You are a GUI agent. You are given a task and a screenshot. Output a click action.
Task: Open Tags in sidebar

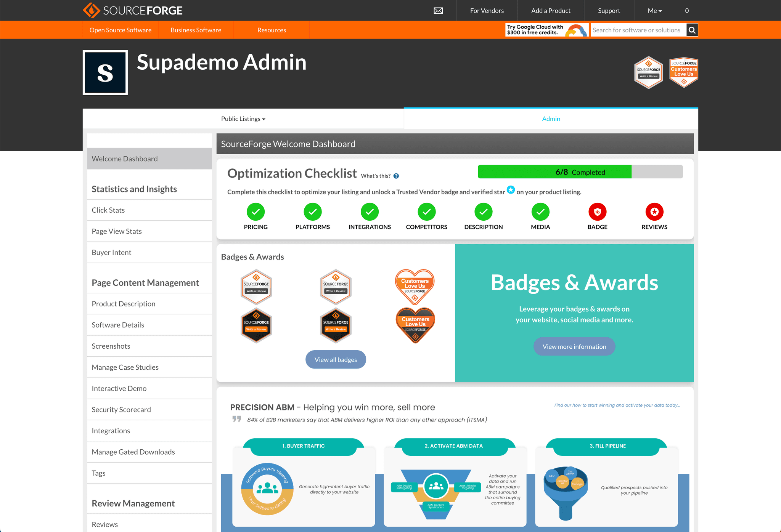[149, 473]
